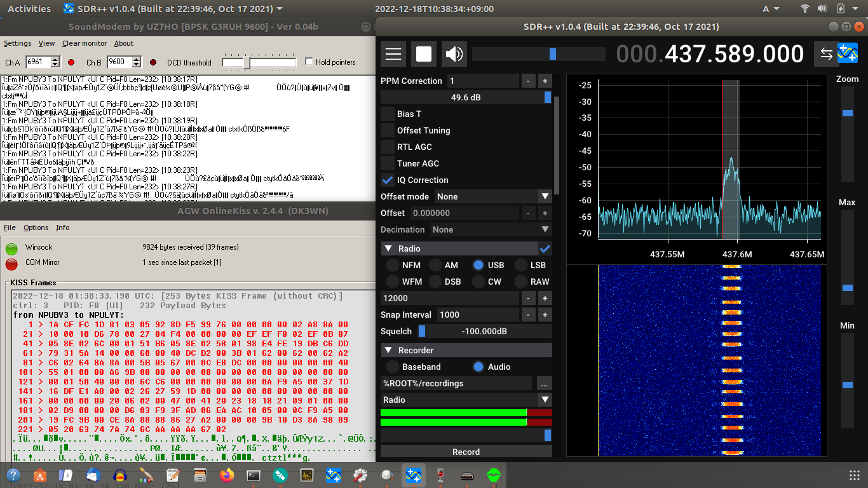Click the highlighted SDR++ dock icon

click(413, 475)
